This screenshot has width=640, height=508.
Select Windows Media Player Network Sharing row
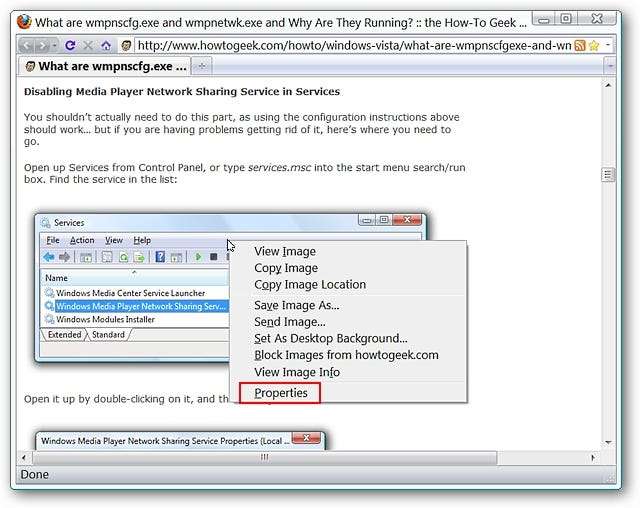pyautogui.click(x=136, y=306)
